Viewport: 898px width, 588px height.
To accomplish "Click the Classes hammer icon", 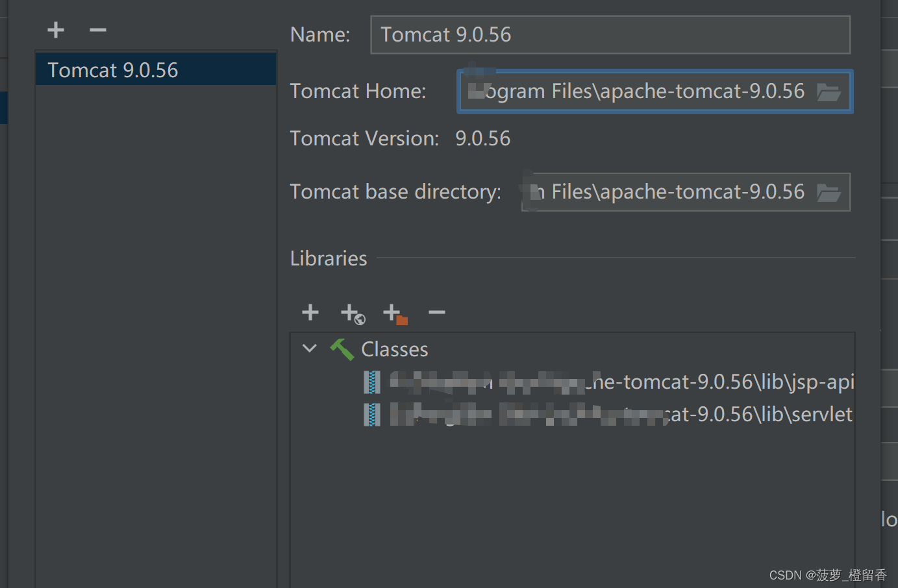I will tap(342, 349).
